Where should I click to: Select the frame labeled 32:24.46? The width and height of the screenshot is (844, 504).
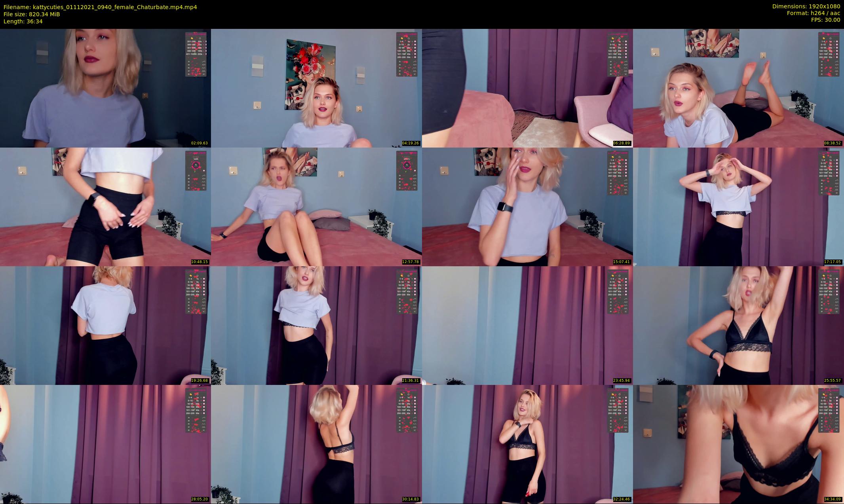click(527, 444)
